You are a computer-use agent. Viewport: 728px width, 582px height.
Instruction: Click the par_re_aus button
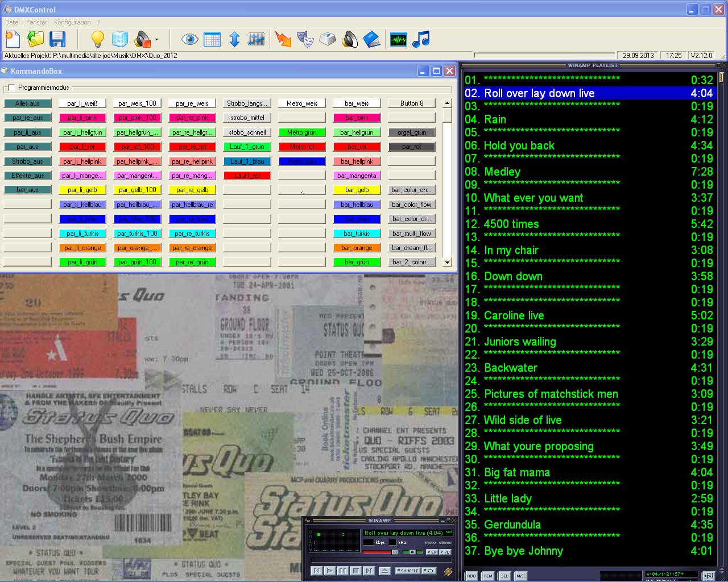click(x=27, y=118)
